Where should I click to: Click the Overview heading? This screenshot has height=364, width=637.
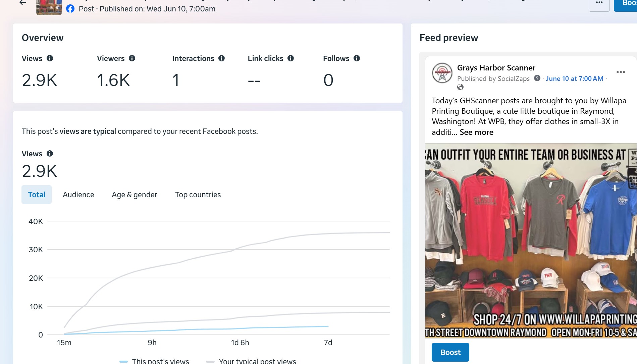(43, 38)
